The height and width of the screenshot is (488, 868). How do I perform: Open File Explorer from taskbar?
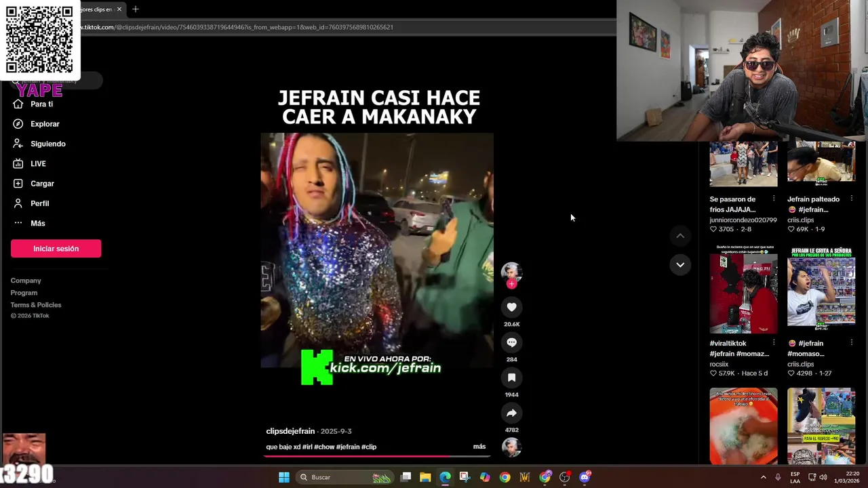tap(425, 477)
